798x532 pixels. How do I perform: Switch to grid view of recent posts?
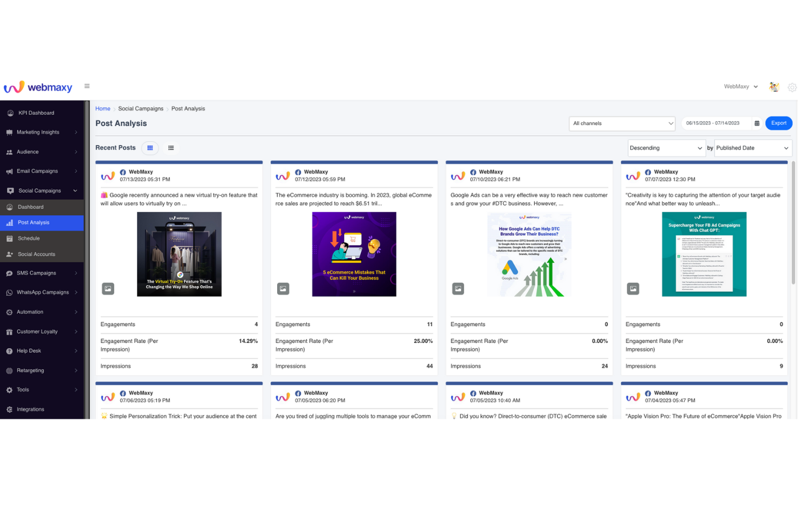pyautogui.click(x=150, y=148)
